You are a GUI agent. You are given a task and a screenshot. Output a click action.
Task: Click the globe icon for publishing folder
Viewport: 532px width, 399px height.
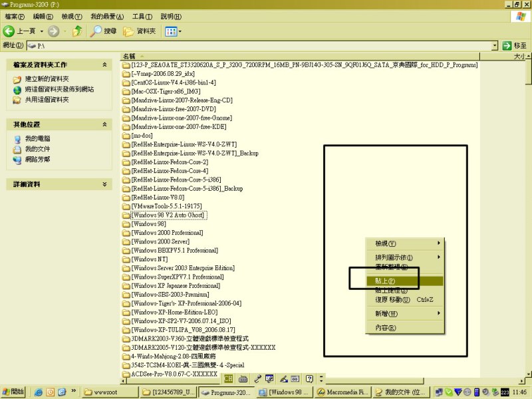tap(17, 90)
